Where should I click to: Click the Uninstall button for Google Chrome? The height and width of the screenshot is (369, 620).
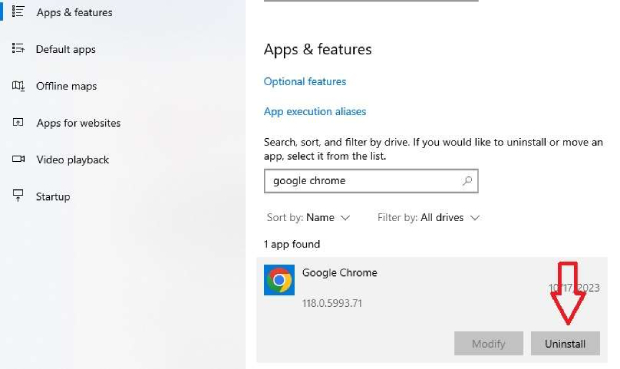coord(565,343)
